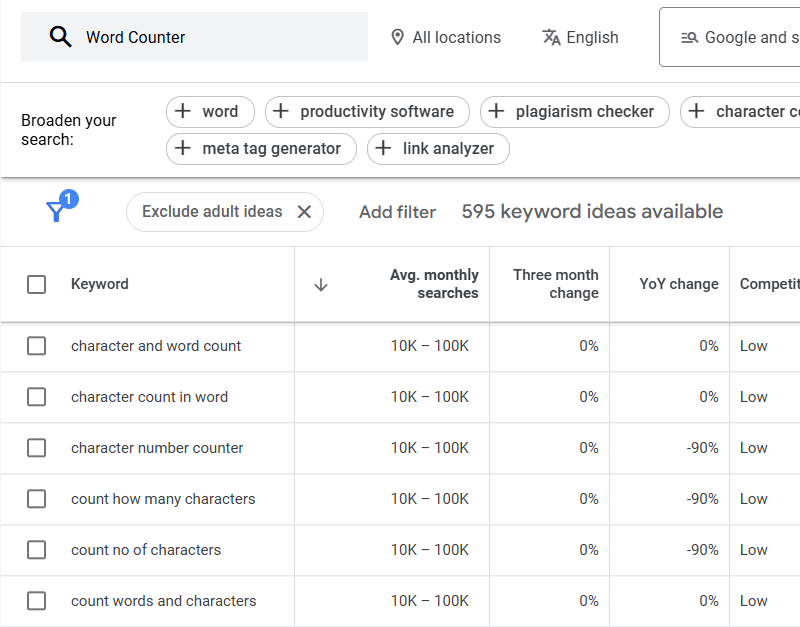
Task: Click plus icon beside plagiarism checker
Action: pyautogui.click(x=496, y=111)
